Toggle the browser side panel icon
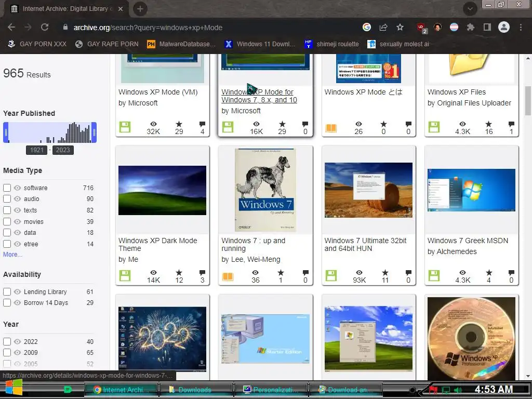Screen dimensions: 532x399 pyautogui.click(x=487, y=27)
